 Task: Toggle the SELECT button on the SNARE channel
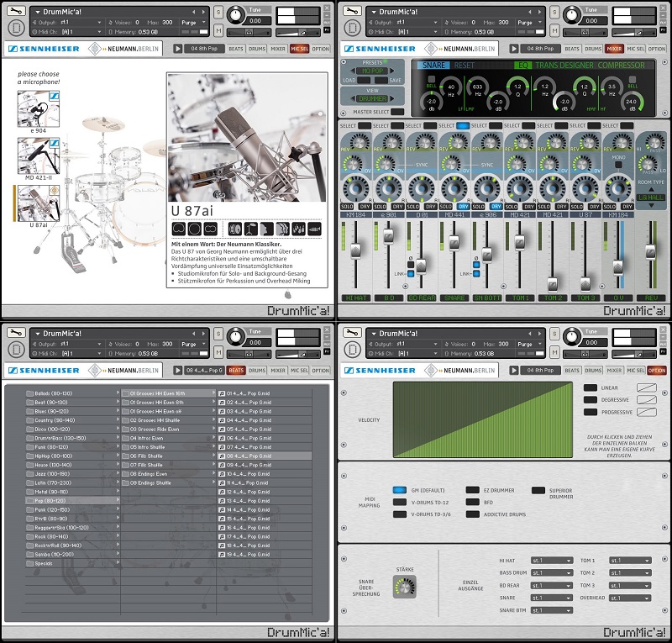(x=463, y=126)
